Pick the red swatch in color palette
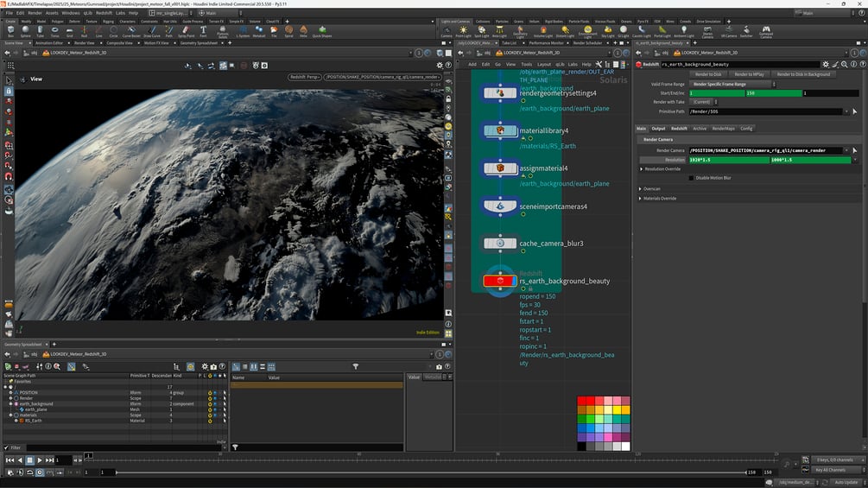 click(x=582, y=400)
